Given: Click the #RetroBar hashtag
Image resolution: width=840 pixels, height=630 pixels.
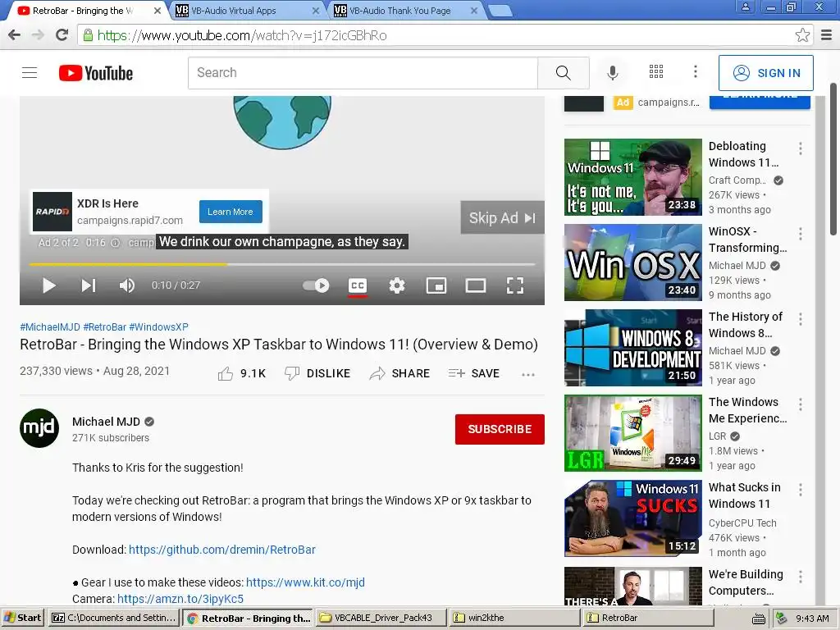Looking at the screenshot, I should tap(104, 326).
